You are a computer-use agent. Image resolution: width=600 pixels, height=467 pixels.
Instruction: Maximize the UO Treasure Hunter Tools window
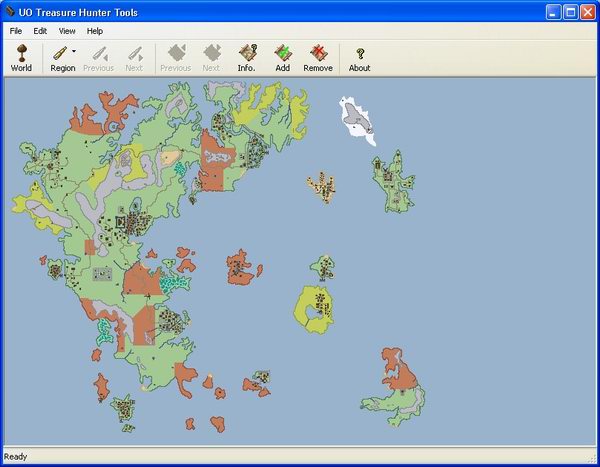click(571, 12)
